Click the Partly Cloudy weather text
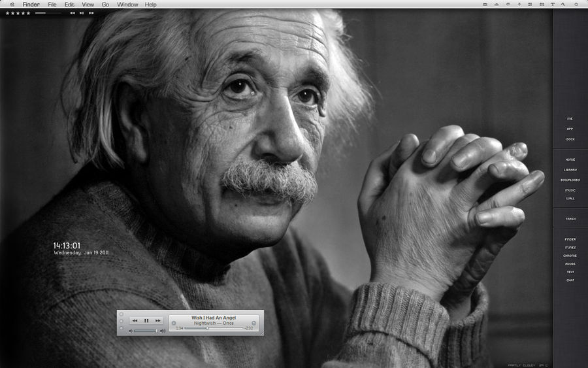Screen dimensions: 588x368 click(x=521, y=365)
